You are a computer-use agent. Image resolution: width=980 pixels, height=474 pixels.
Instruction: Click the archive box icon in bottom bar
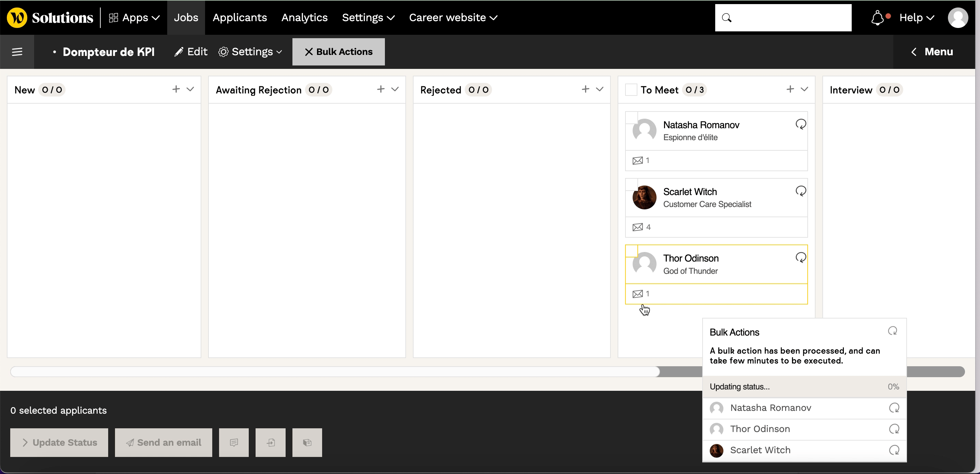point(307,442)
